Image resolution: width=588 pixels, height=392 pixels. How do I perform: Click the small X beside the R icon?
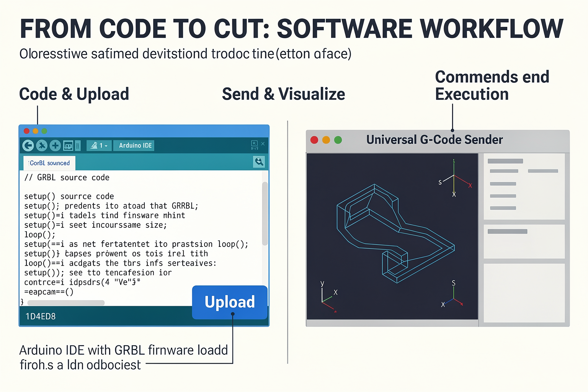[x=263, y=144]
